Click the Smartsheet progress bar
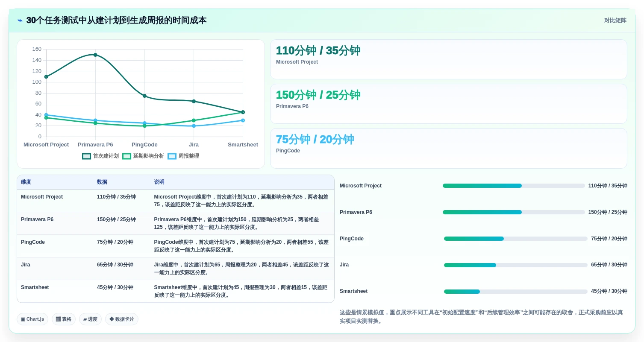644x342 pixels. (x=516, y=292)
